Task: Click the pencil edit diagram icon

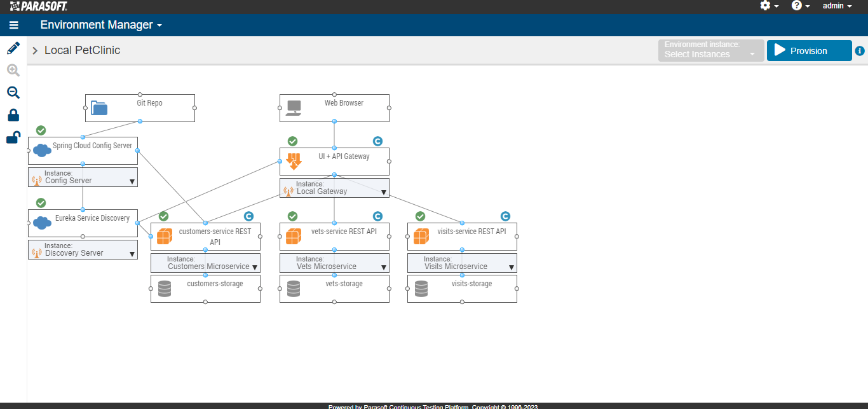Action: pos(13,48)
